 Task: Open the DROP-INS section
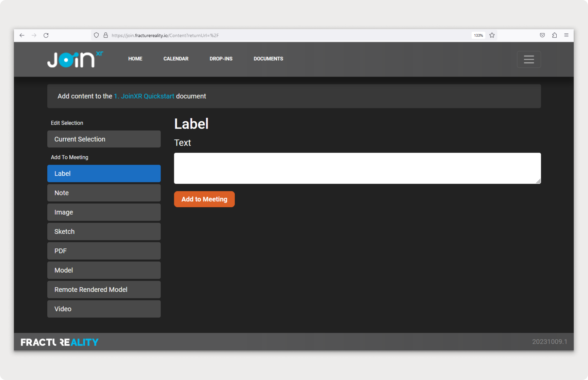(221, 59)
